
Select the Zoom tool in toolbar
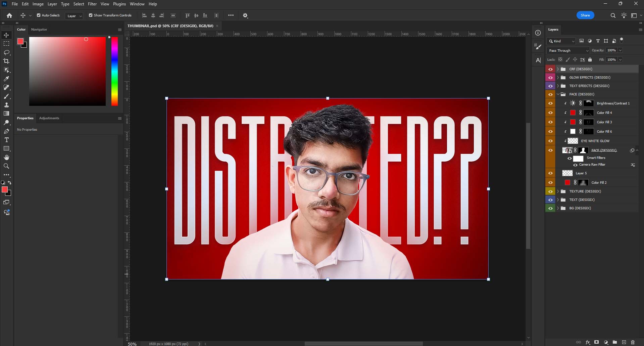tap(6, 166)
